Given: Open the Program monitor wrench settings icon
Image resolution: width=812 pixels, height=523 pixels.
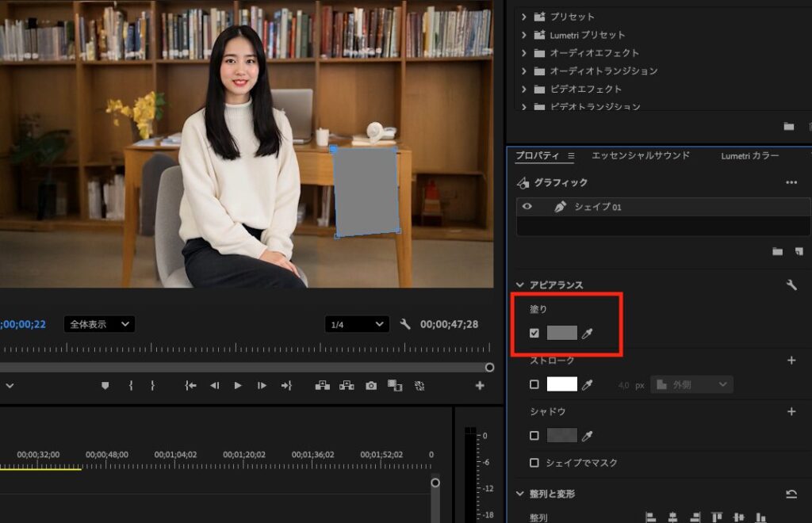Looking at the screenshot, I should click(406, 325).
